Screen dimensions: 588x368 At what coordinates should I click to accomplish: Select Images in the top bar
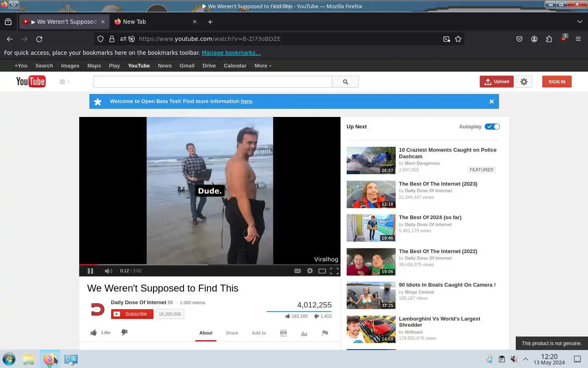coord(70,65)
